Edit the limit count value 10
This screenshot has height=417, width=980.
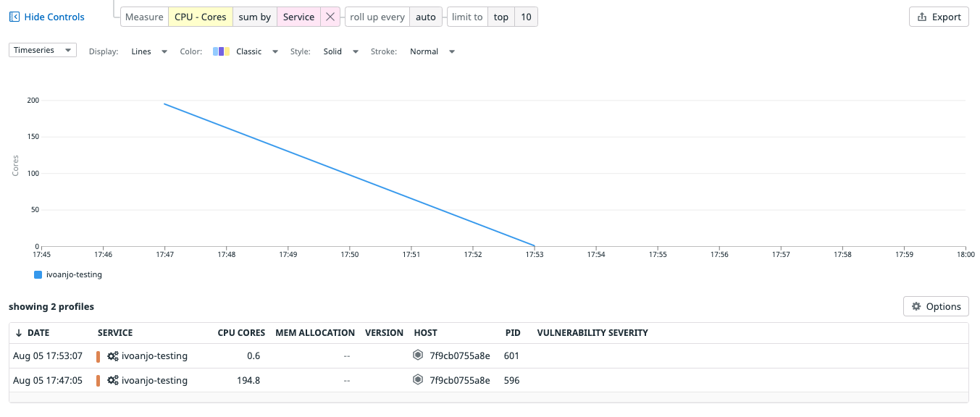click(x=526, y=17)
